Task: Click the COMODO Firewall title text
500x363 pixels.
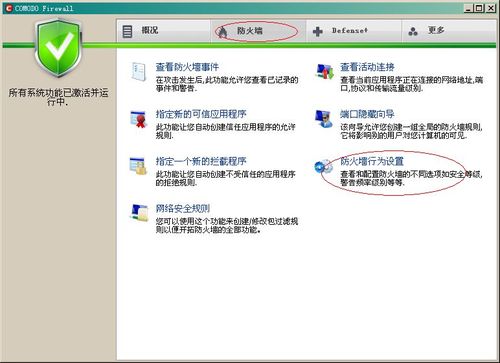Action: [x=44, y=8]
